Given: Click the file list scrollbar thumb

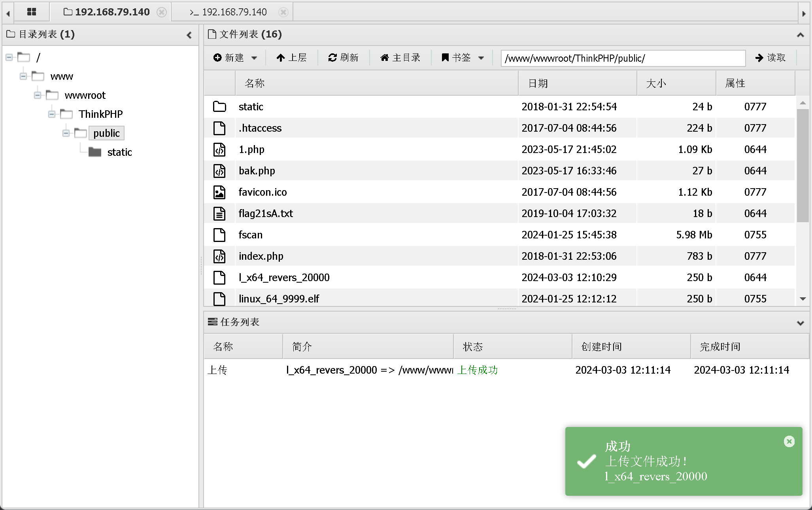Looking at the screenshot, I should [x=803, y=165].
